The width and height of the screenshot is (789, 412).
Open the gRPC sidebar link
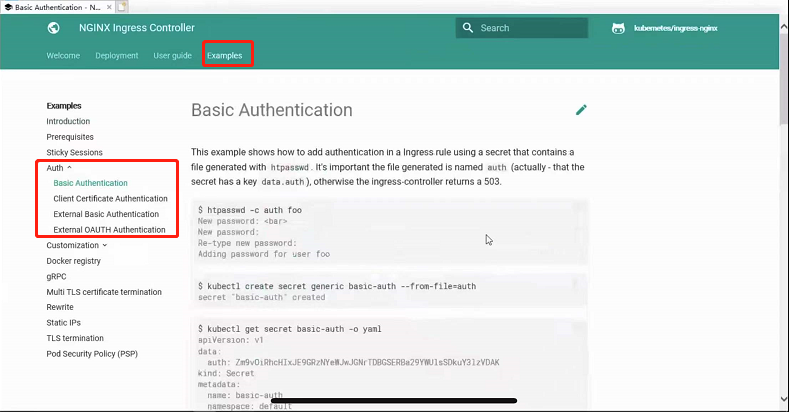coord(56,277)
